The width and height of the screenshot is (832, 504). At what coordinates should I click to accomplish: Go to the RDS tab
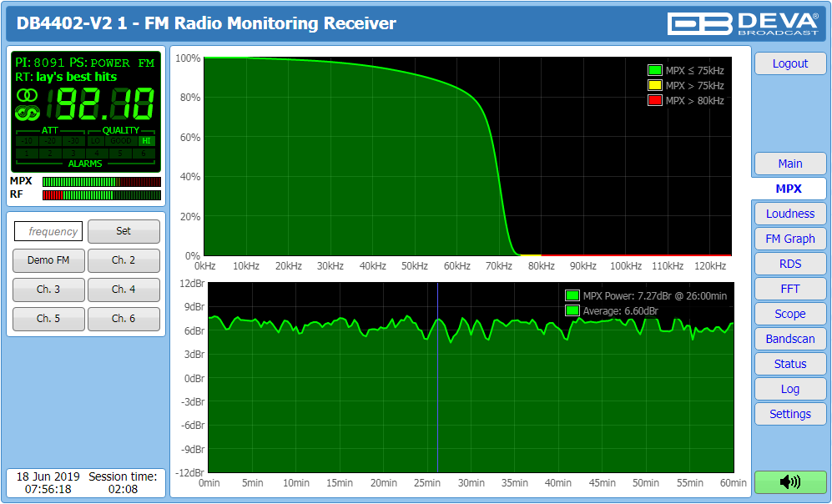[789, 264]
